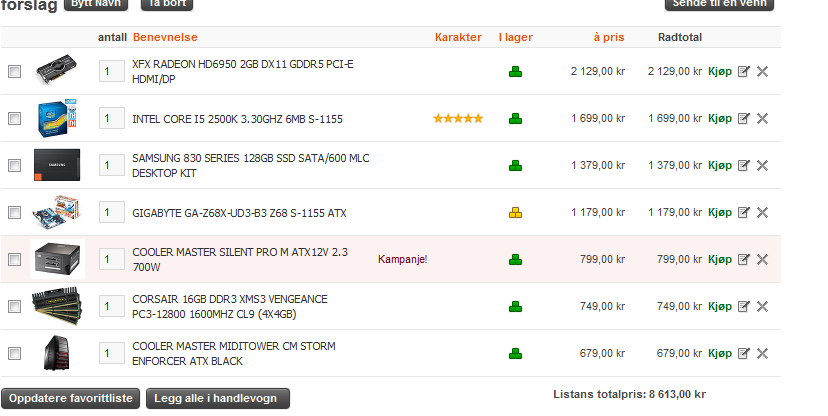Screen dimensions: 828x416
Task: Remove Corsair 16GB DDR3 with X icon
Action: tap(762, 306)
